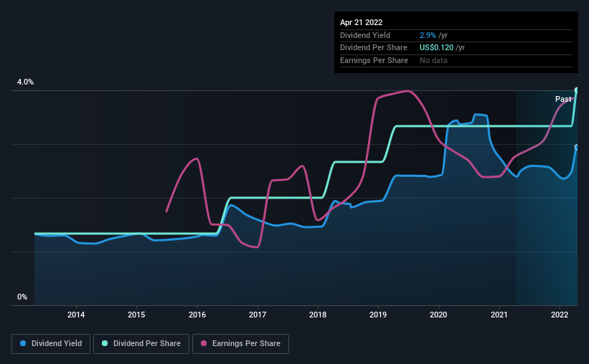Toggle the Earnings Per Share legend button

[x=240, y=344]
